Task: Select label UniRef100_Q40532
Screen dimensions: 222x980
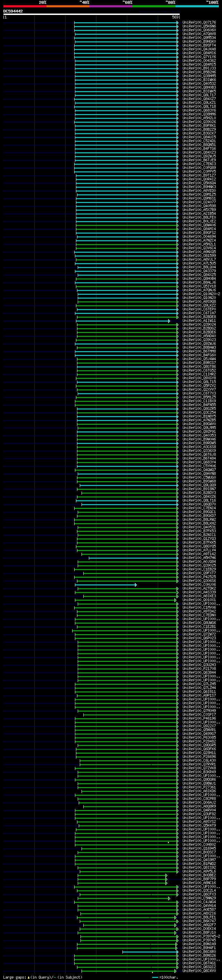Action: [199, 84]
